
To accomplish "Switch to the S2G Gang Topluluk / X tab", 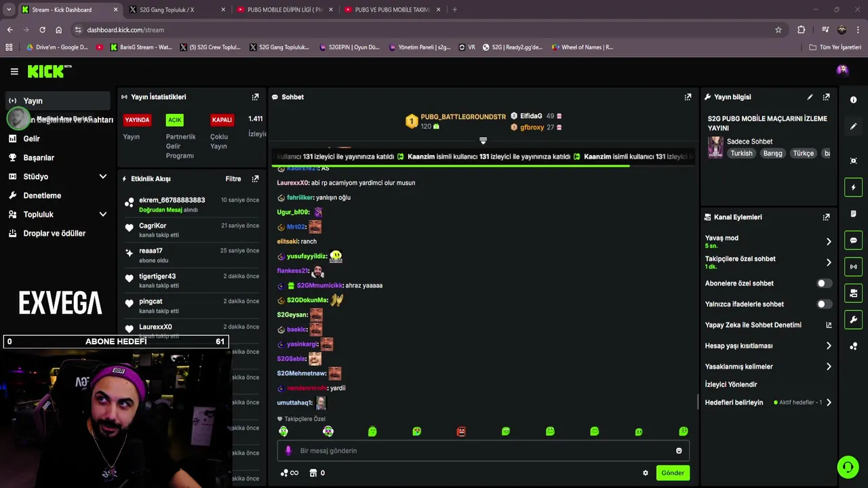I will click(177, 9).
